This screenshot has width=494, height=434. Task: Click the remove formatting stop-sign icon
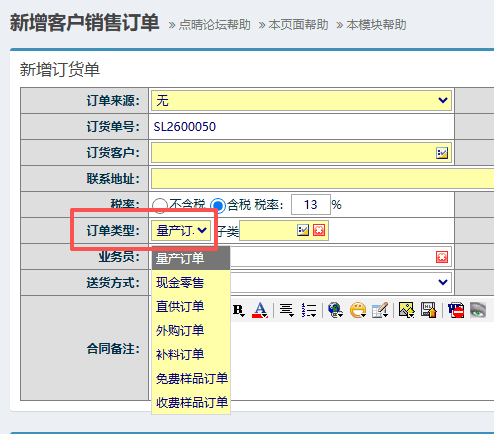tap(456, 310)
